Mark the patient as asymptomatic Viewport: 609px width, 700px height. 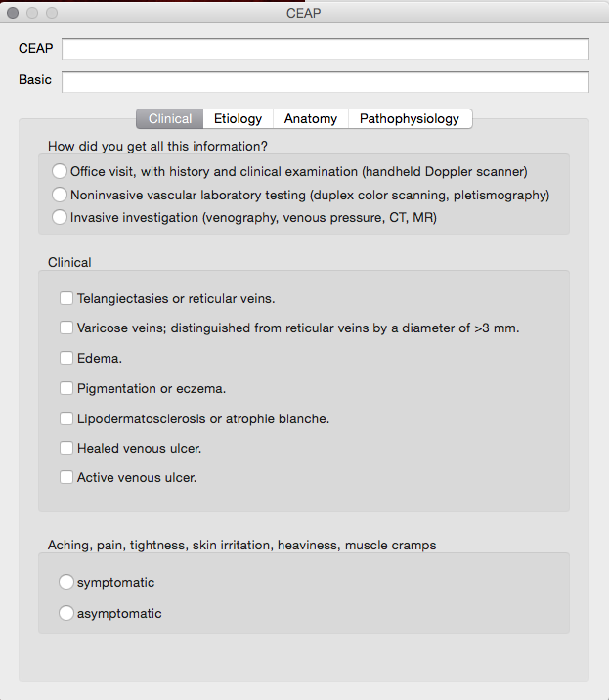pos(66,613)
